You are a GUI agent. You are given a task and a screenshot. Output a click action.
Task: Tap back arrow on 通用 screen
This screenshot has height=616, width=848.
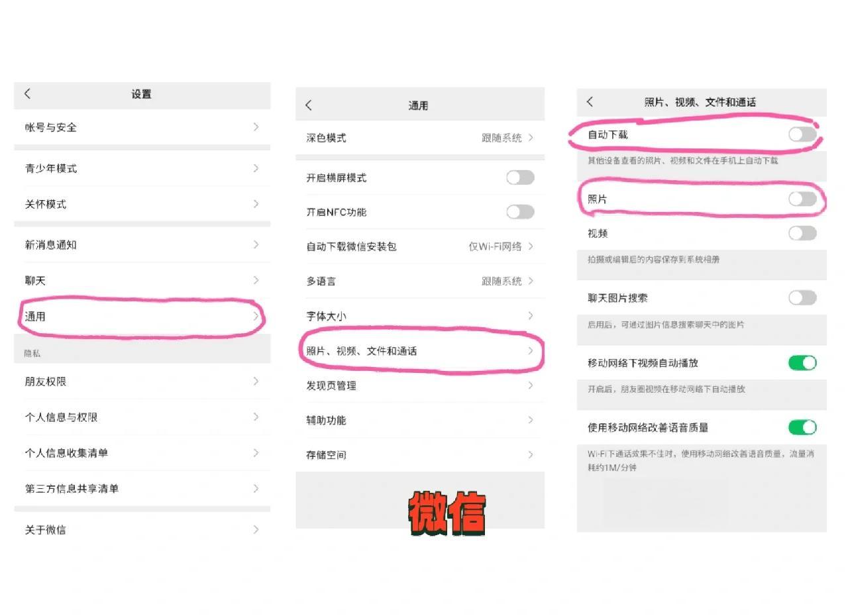[309, 105]
